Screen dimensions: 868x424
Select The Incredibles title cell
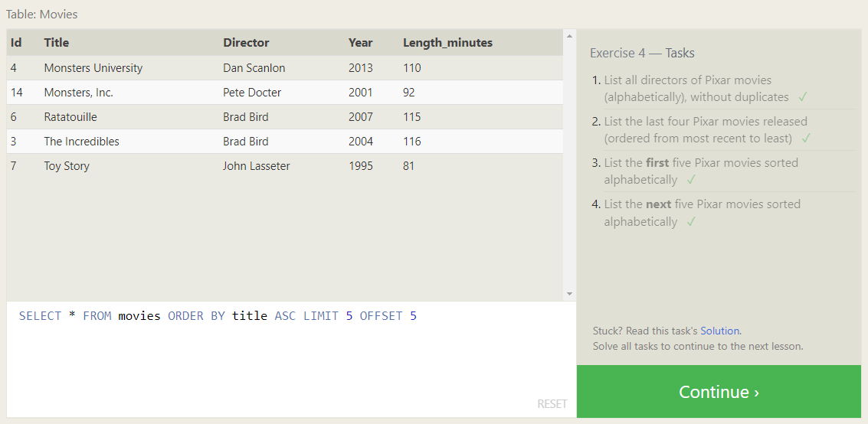(x=81, y=142)
